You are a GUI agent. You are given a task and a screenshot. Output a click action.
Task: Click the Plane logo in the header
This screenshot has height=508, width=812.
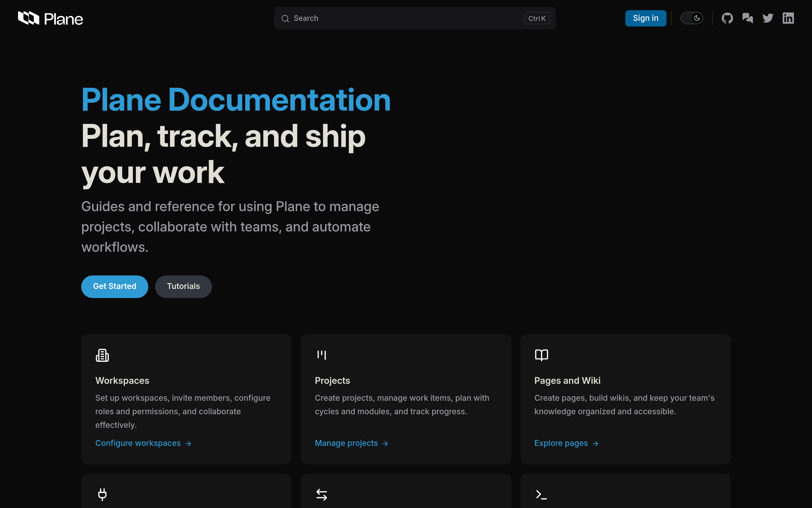[x=50, y=18]
